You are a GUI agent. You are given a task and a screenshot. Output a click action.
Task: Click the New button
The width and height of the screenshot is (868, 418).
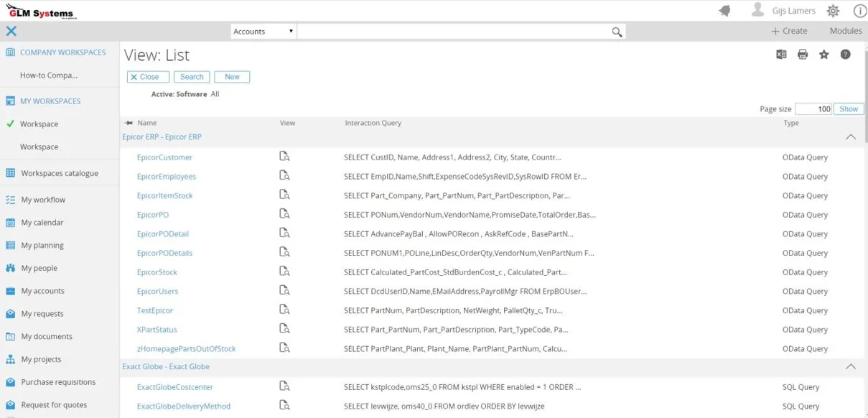(x=232, y=76)
